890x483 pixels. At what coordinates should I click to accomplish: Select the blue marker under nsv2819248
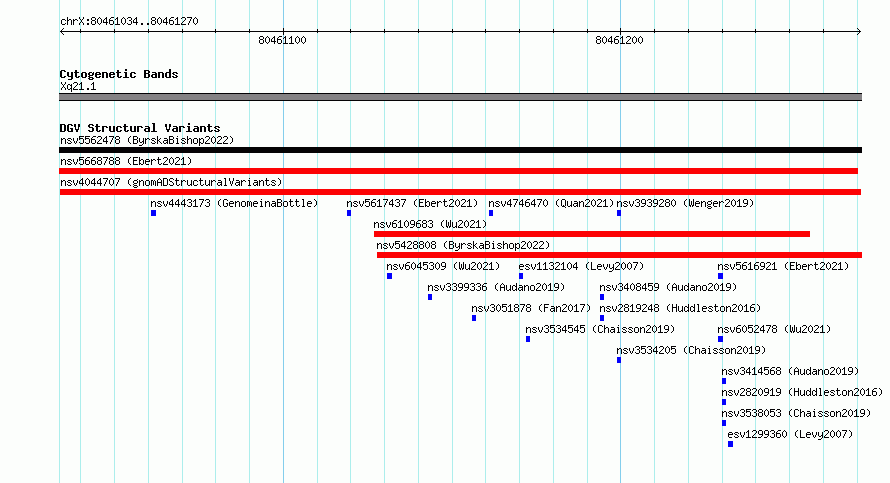tap(602, 318)
